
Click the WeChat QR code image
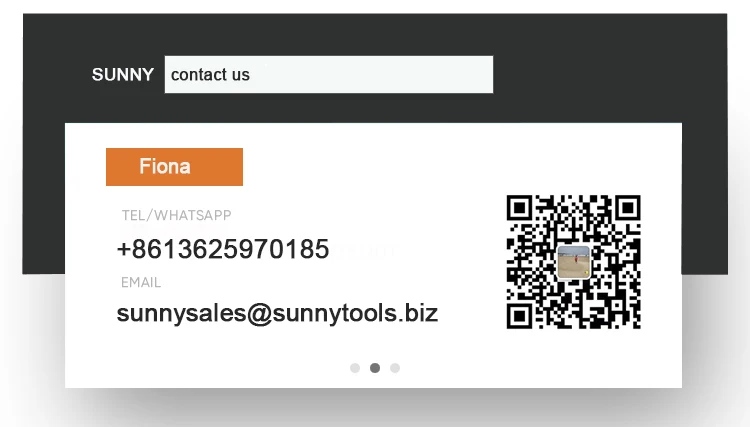(574, 262)
